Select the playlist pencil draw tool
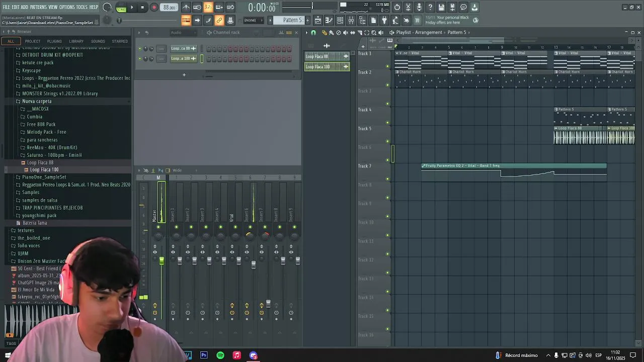The height and width of the screenshot is (362, 644). click(325, 33)
